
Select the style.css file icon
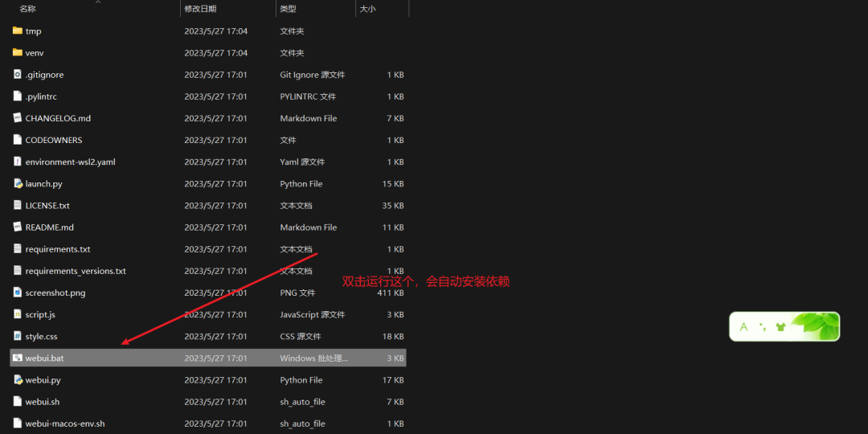click(17, 336)
